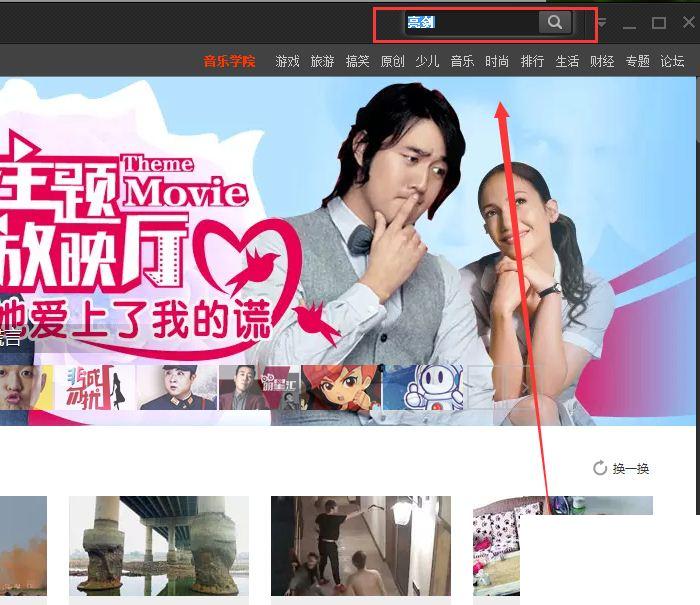Select the 音乐 category in navigation
This screenshot has width=700, height=605.
462,61
